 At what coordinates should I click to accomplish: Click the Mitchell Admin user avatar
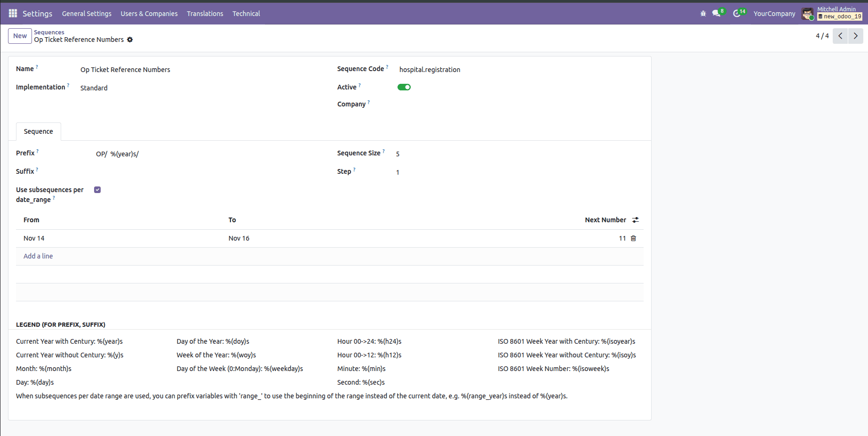(x=808, y=14)
